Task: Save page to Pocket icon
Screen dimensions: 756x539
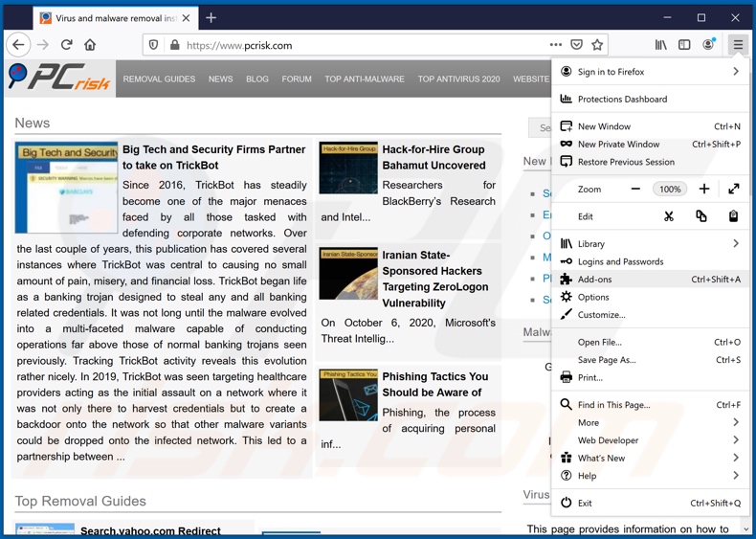Action: click(x=576, y=45)
